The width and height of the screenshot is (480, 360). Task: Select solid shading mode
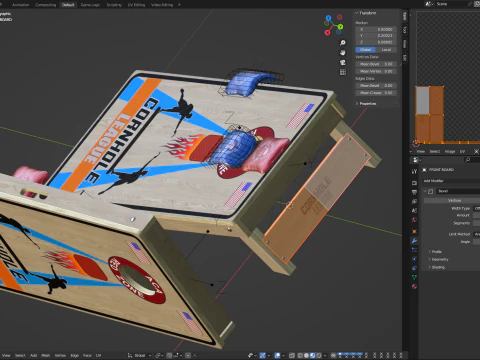[306, 355]
